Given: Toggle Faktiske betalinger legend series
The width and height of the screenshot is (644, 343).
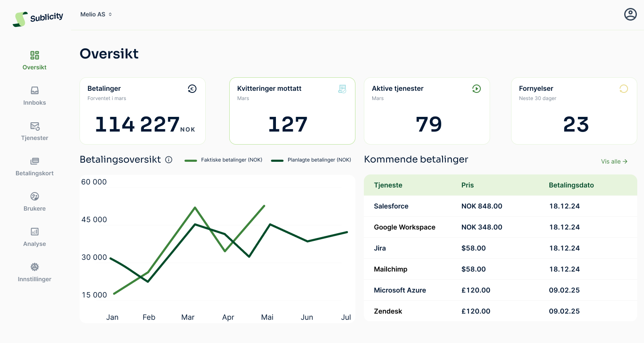Looking at the screenshot, I should point(224,160).
